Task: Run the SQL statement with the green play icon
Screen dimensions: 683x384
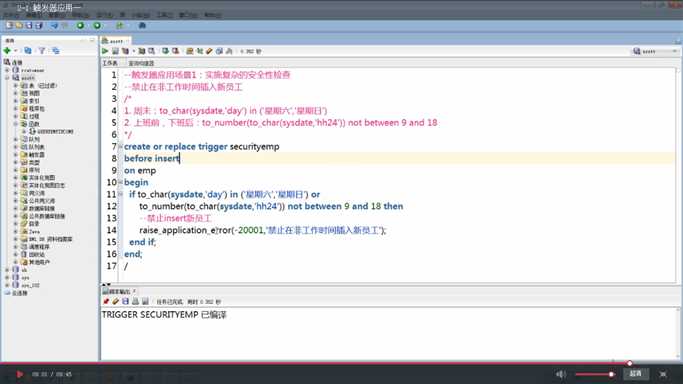Action: 105,51
